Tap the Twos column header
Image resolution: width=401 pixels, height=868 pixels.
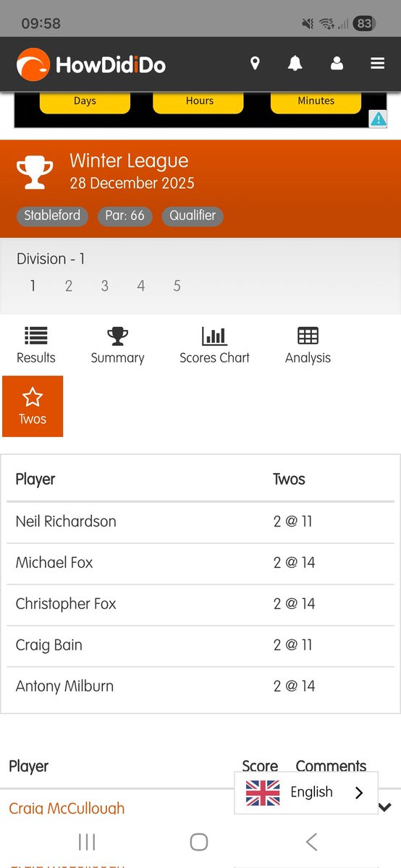pos(289,480)
